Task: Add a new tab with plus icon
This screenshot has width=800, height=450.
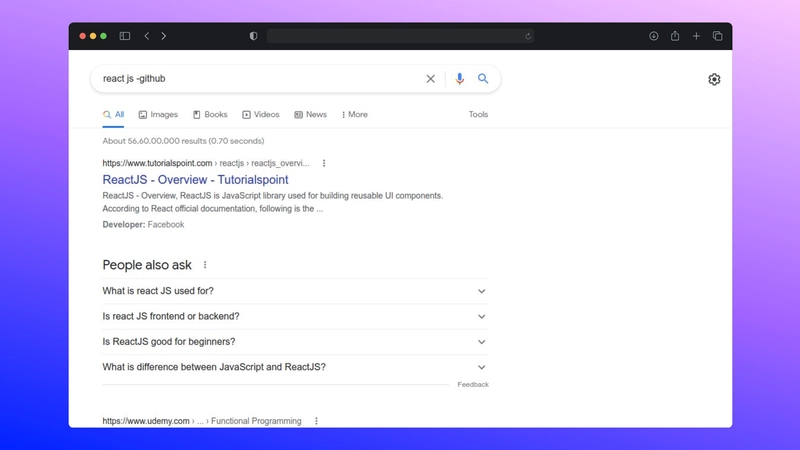Action: (x=696, y=36)
